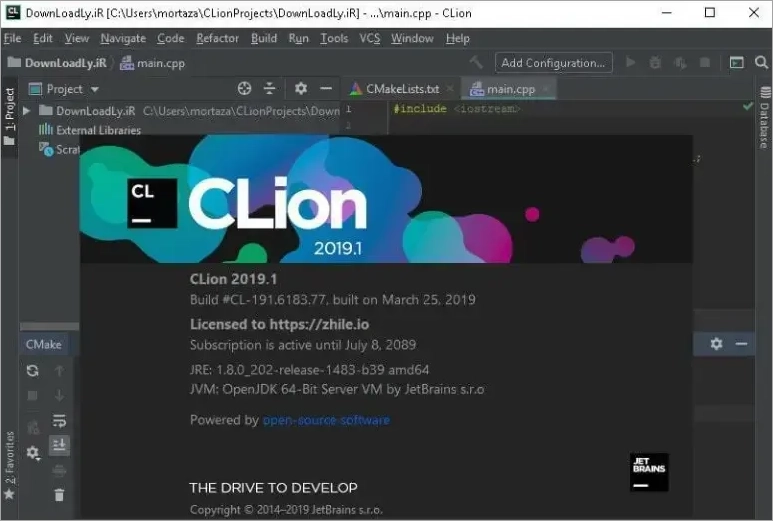Click the Scroll from Source target icon
The image size is (773, 521).
[245, 88]
